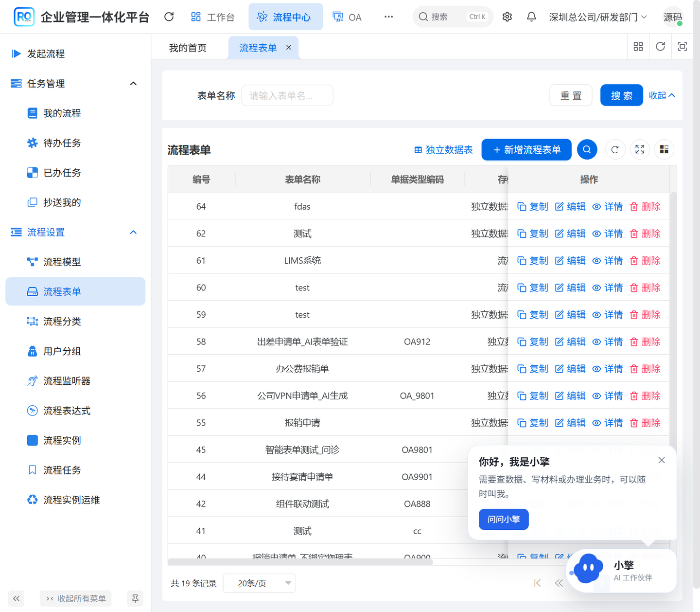
Task: Click the tab bar reload icon
Action: coord(660,47)
